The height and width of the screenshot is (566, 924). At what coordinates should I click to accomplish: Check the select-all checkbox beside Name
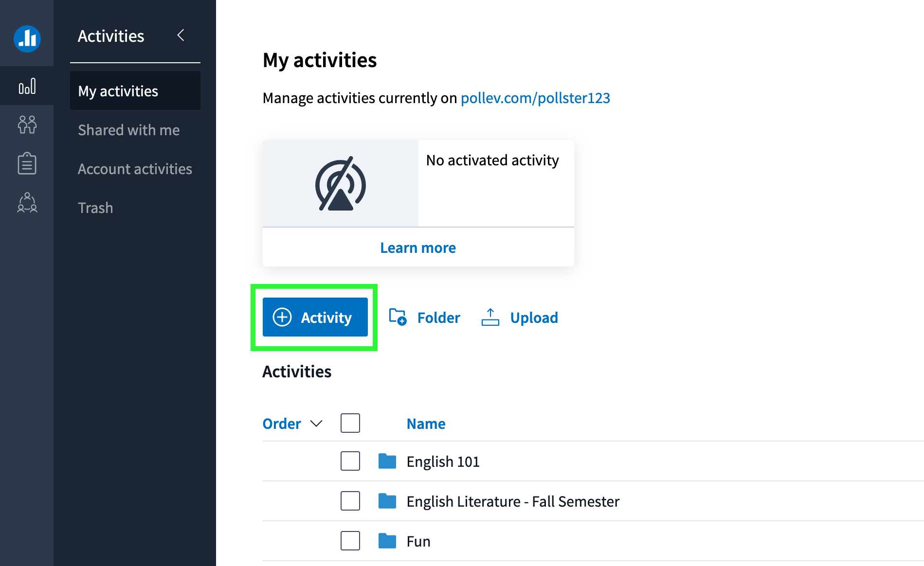[x=350, y=423]
